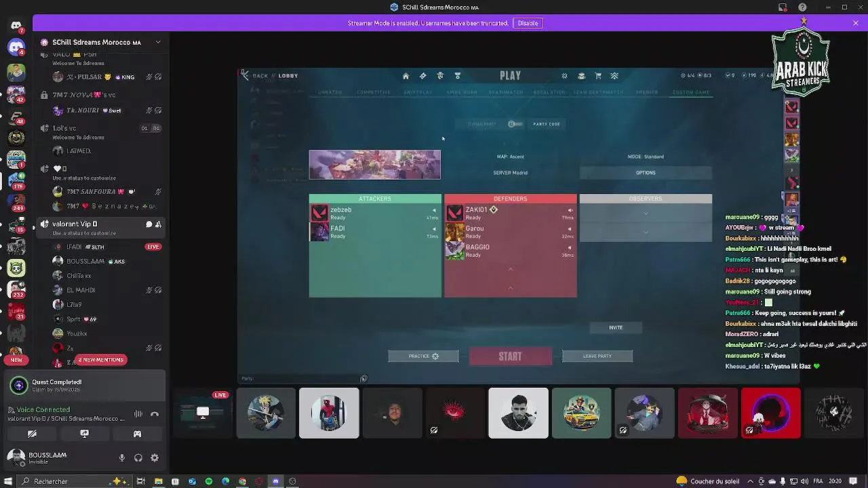Click the Practice button

[423, 356]
